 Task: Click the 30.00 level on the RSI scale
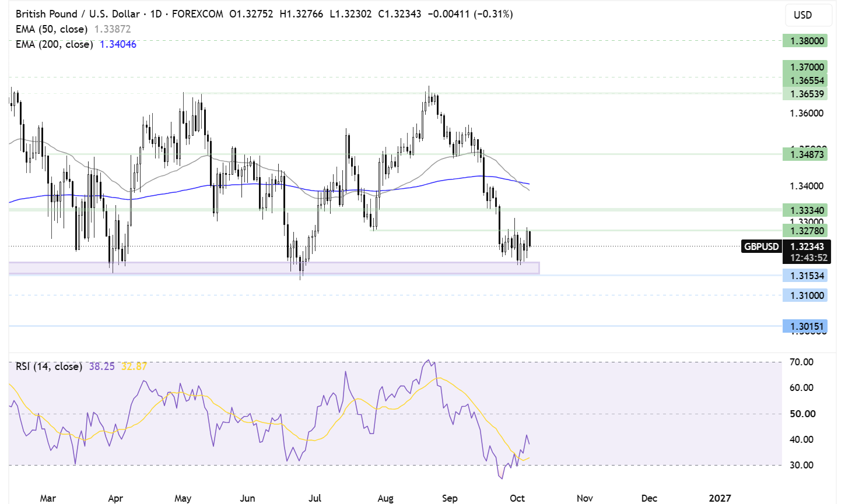[800, 465]
